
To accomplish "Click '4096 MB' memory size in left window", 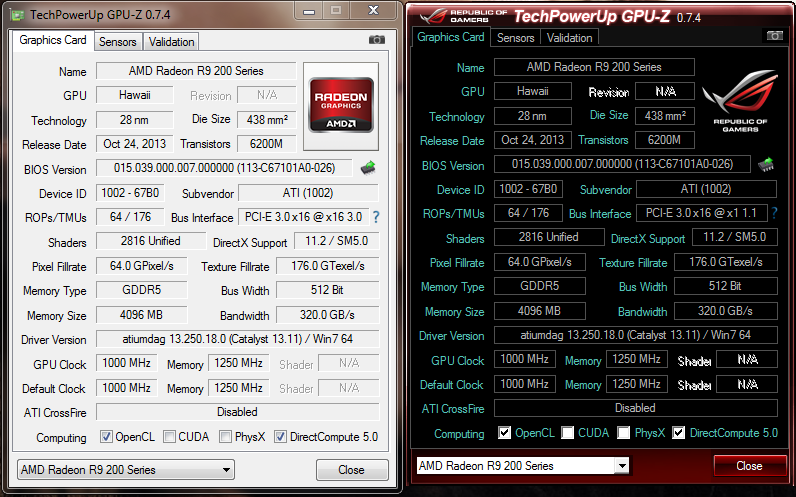I will (142, 315).
